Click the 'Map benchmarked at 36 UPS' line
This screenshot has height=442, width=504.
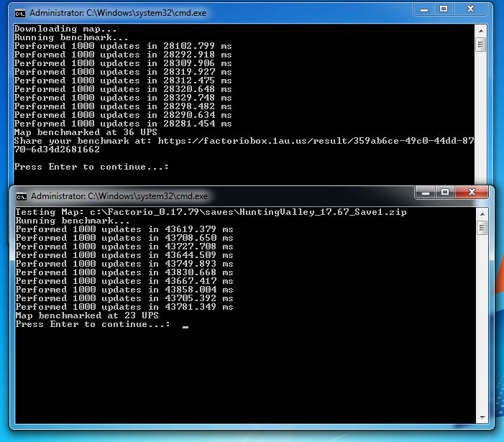tap(86, 132)
